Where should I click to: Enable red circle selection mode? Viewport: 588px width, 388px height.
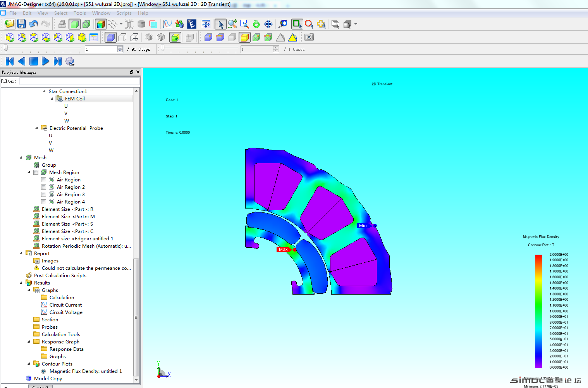(309, 24)
